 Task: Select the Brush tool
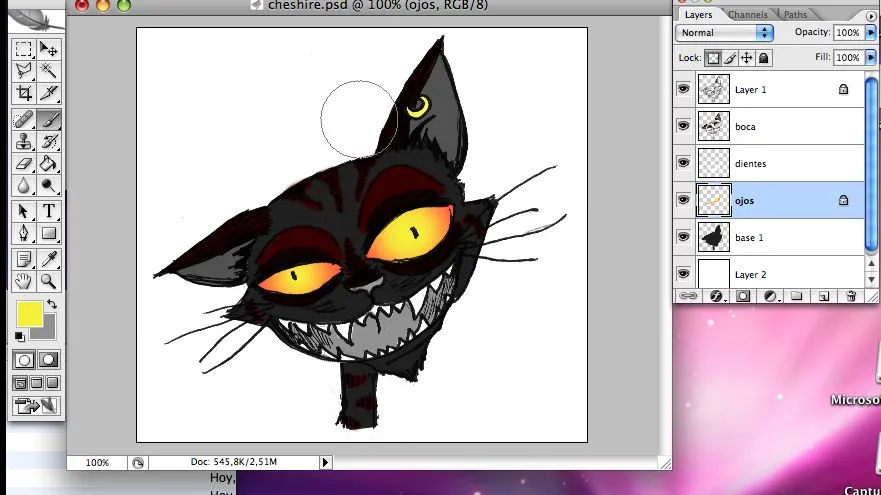49,120
